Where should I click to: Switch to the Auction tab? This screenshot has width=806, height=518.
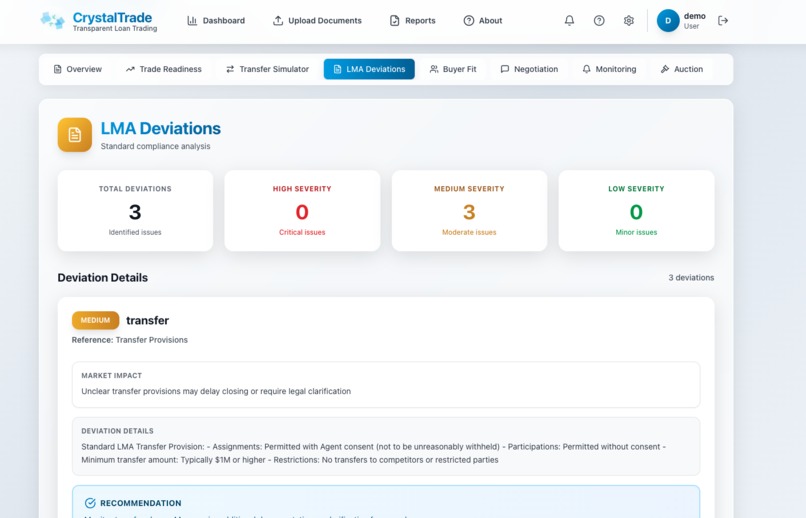[682, 69]
